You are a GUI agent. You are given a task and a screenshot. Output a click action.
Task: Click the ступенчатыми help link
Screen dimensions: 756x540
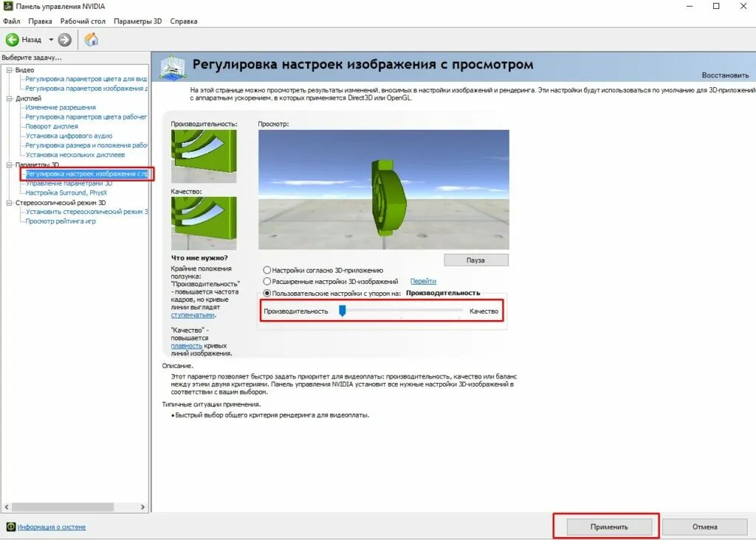point(193,315)
